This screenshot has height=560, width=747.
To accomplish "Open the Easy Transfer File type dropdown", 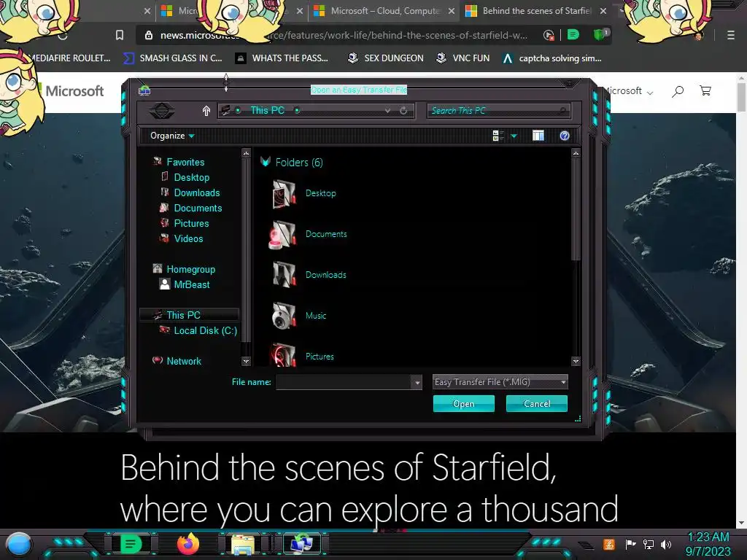I will click(x=500, y=382).
